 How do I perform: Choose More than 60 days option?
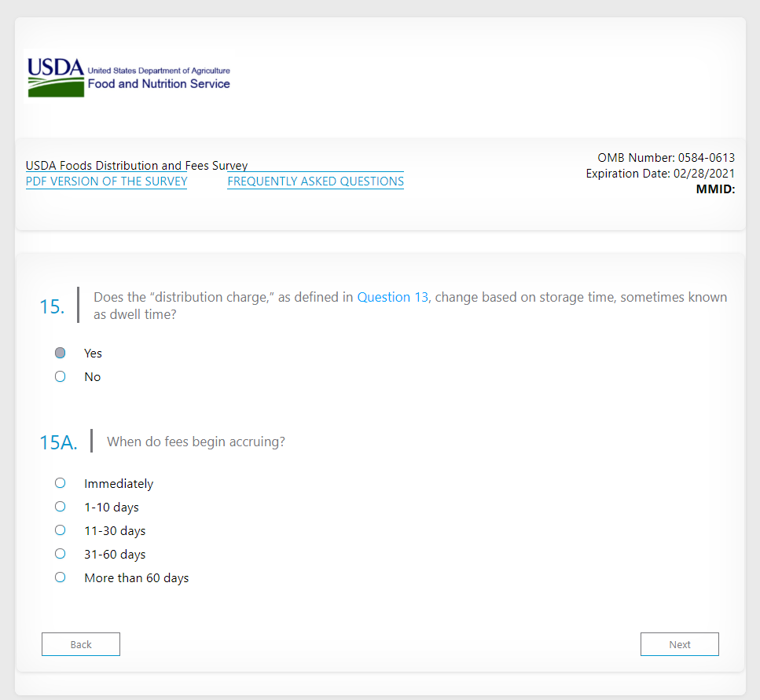point(60,577)
